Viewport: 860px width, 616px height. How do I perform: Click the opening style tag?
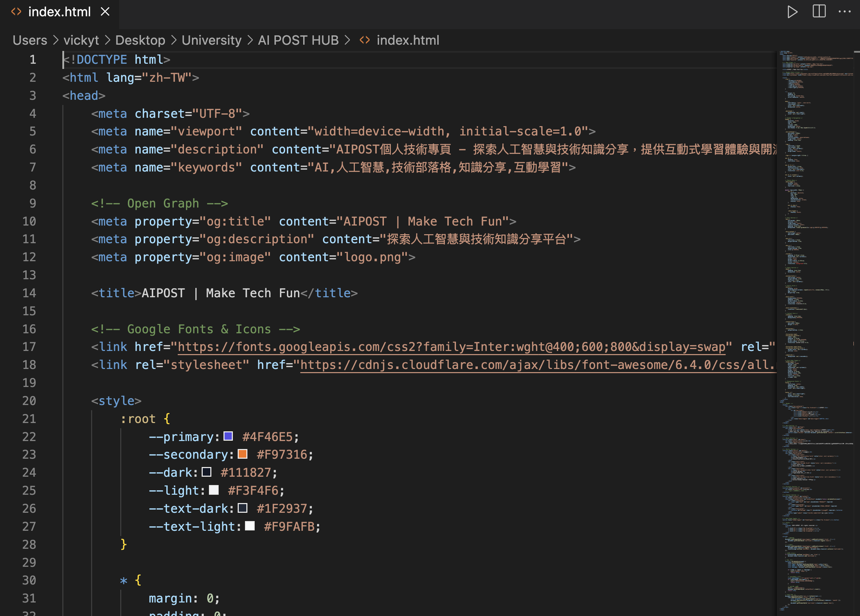point(116,401)
